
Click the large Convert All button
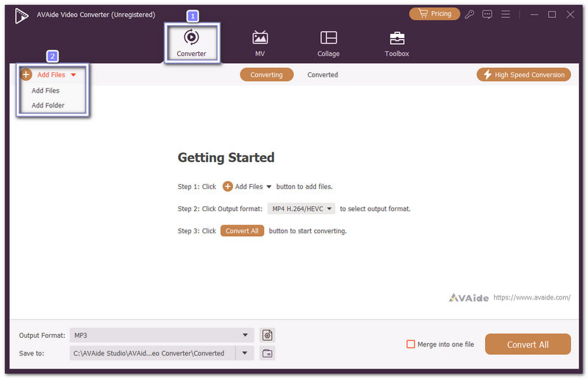pyautogui.click(x=528, y=344)
